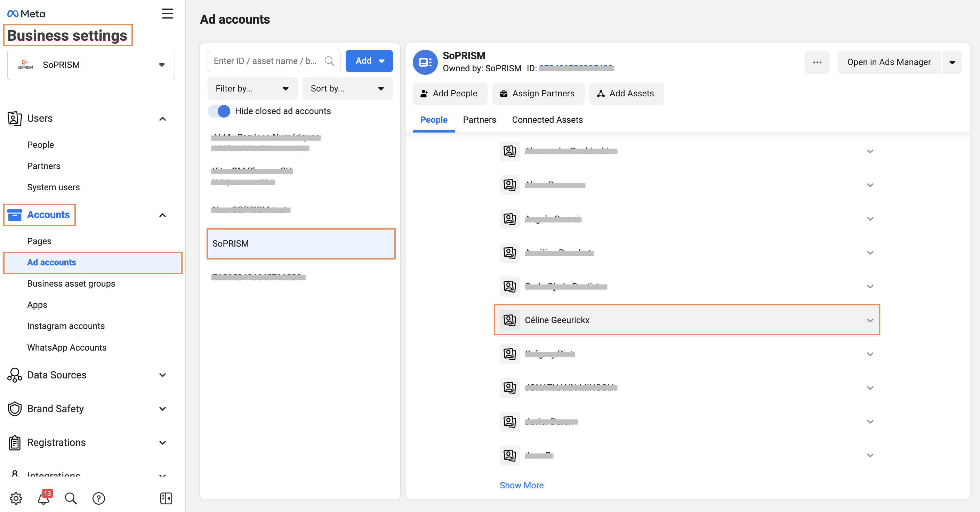This screenshot has height=512, width=980.
Task: Open the arrow next to Open in Ads Manager
Action: coord(952,62)
